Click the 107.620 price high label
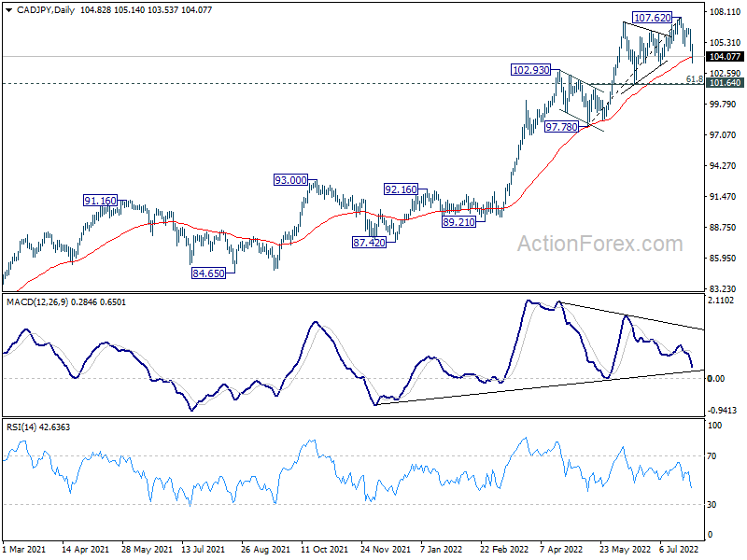 [x=653, y=18]
